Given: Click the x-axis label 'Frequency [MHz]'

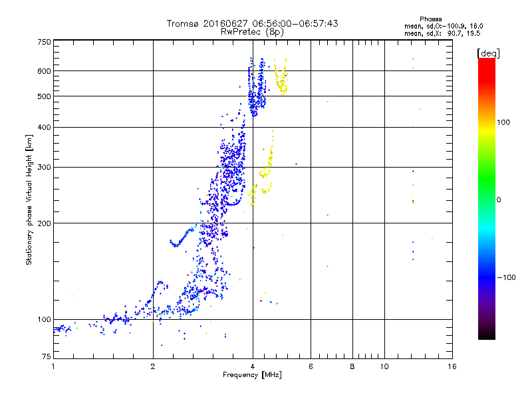Looking at the screenshot, I should click(252, 375).
